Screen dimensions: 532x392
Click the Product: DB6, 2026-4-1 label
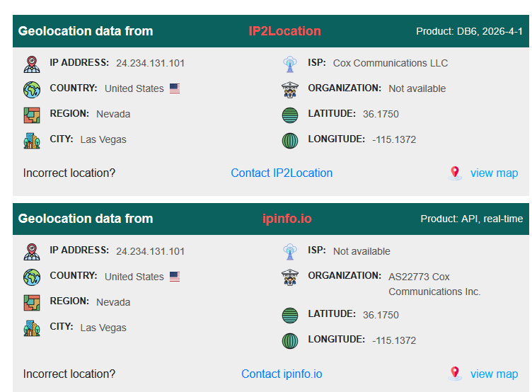pyautogui.click(x=469, y=31)
